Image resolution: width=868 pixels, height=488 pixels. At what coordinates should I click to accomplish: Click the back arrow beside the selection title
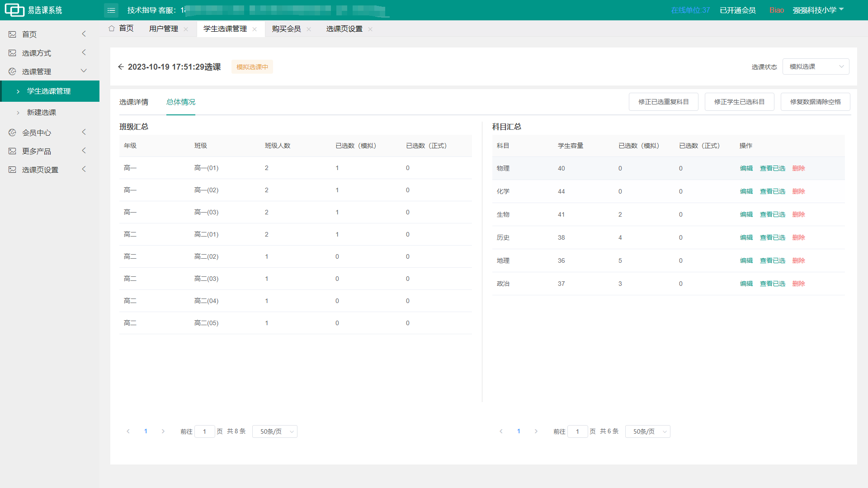121,67
